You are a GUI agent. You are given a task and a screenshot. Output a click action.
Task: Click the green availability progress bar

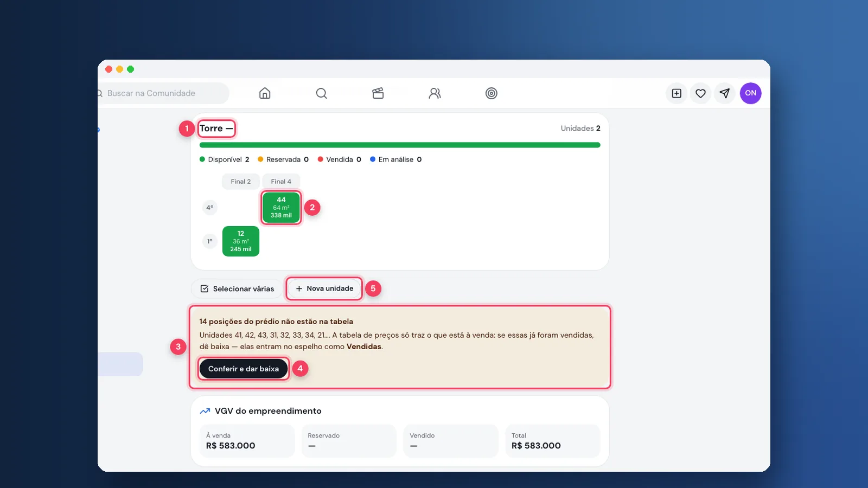click(400, 145)
